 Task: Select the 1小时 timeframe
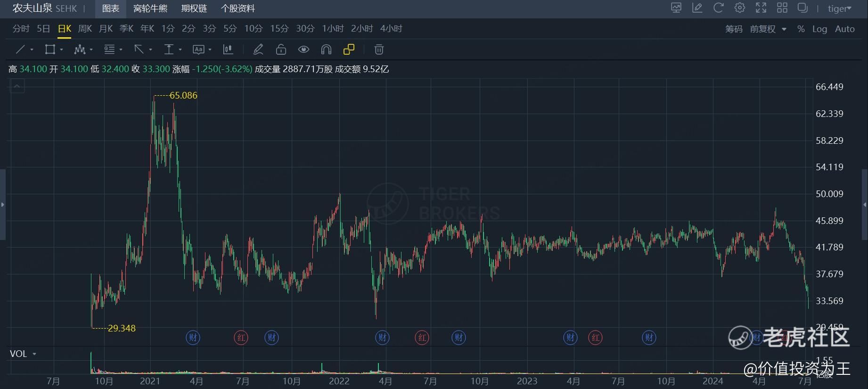point(333,29)
